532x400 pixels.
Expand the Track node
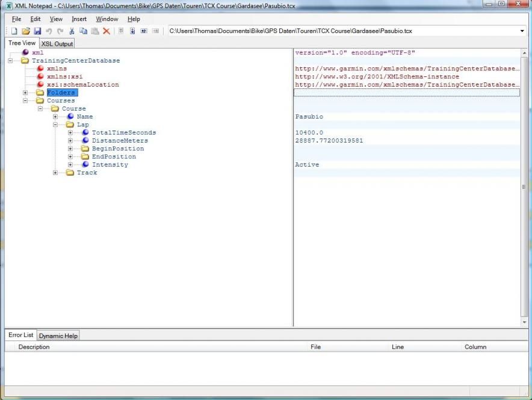[56, 173]
